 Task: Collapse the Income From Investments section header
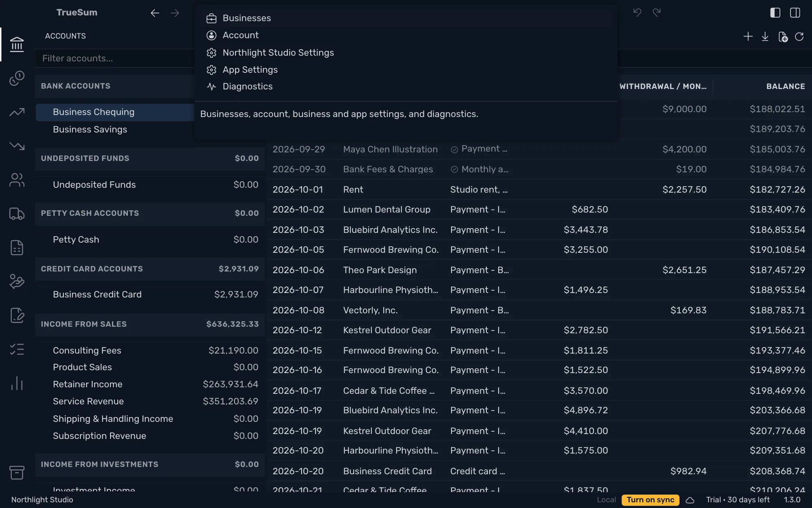(x=150, y=465)
